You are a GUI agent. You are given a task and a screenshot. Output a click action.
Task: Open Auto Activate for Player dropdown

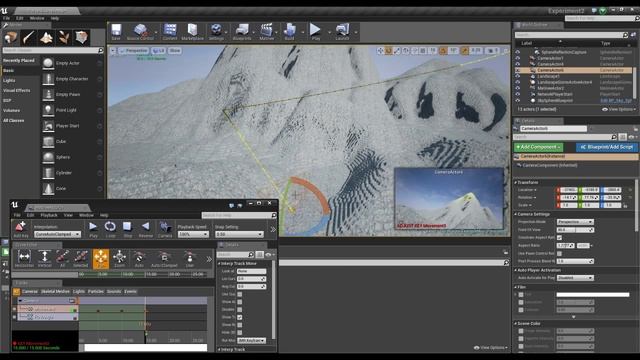[x=575, y=278]
